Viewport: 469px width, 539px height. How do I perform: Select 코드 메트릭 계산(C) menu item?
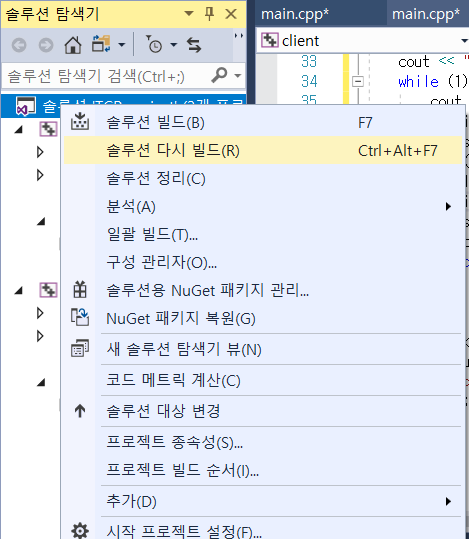tap(263, 380)
